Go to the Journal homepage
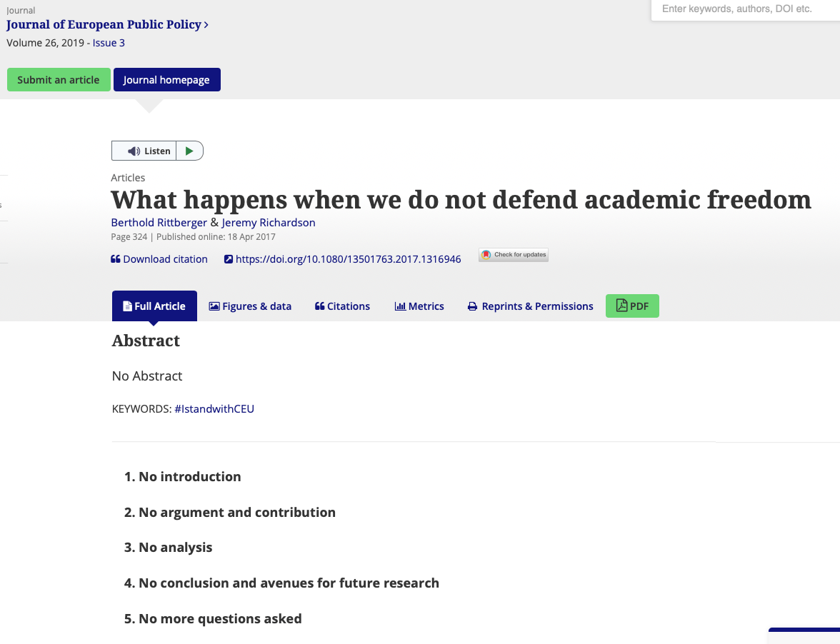Image resolution: width=840 pixels, height=644 pixels. (166, 80)
